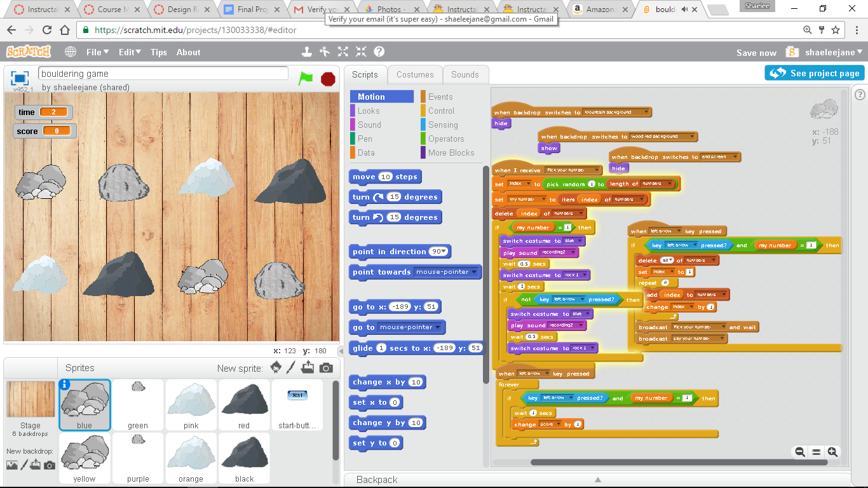Select the pink sprite thumbnail

click(x=191, y=405)
